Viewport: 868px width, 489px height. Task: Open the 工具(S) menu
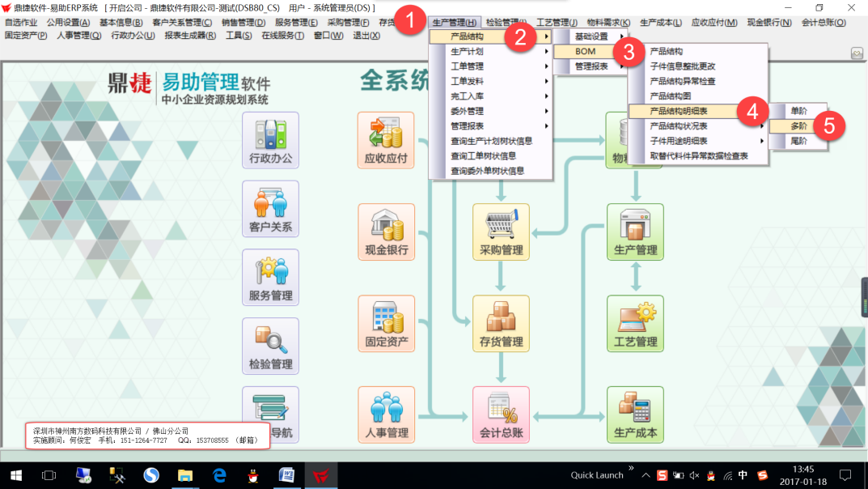tap(239, 36)
